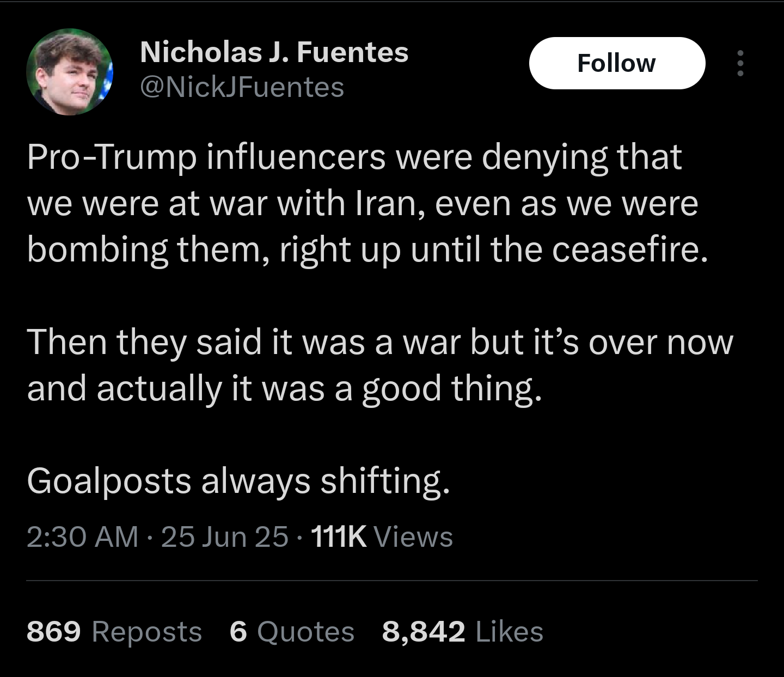
Task: Click the 25 Jun 25 date
Action: [x=224, y=536]
